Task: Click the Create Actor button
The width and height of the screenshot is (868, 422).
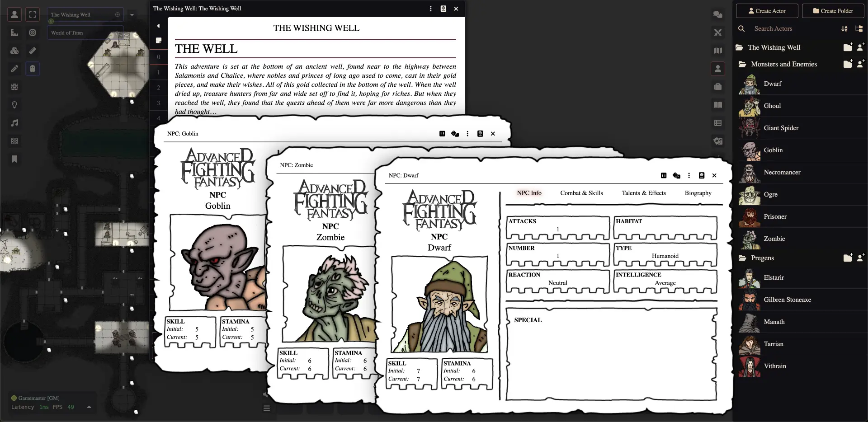Action: [x=767, y=11]
